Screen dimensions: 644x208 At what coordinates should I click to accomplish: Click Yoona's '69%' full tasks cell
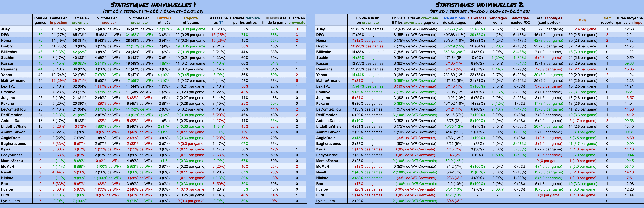(274, 75)
